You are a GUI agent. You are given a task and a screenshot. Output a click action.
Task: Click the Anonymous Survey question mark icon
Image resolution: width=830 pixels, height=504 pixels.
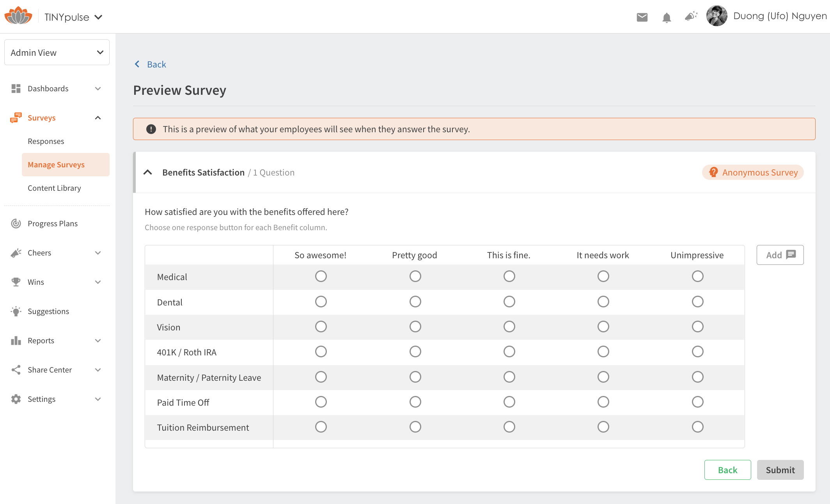(713, 172)
